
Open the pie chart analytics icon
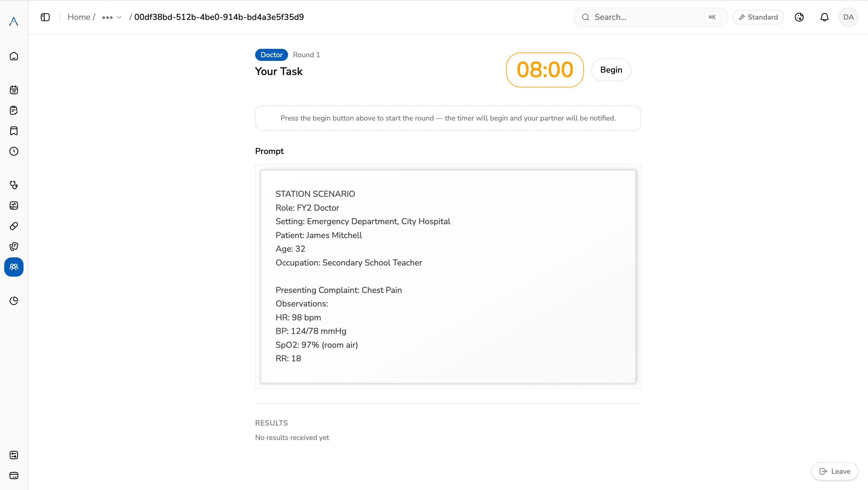[x=14, y=301]
